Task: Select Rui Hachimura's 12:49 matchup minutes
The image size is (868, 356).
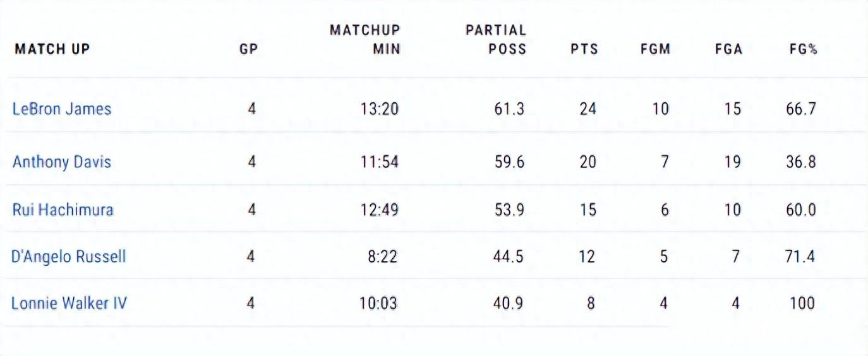Action: point(379,210)
